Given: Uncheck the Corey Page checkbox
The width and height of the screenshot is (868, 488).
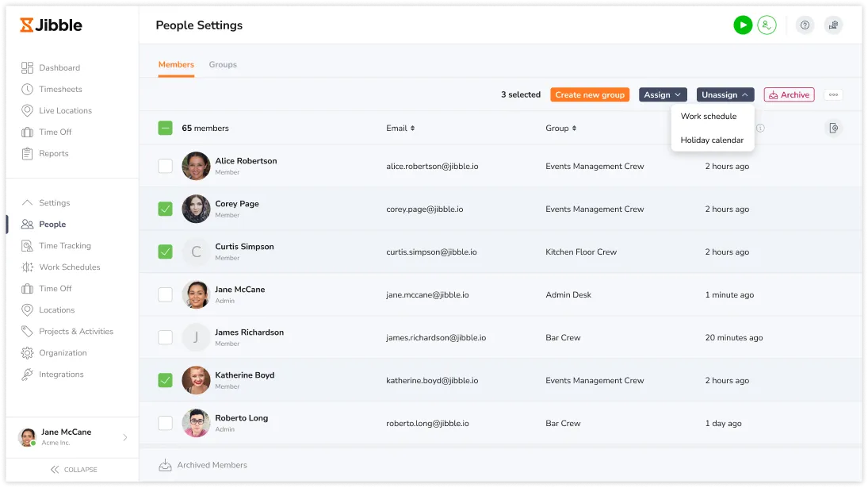Looking at the screenshot, I should (165, 209).
